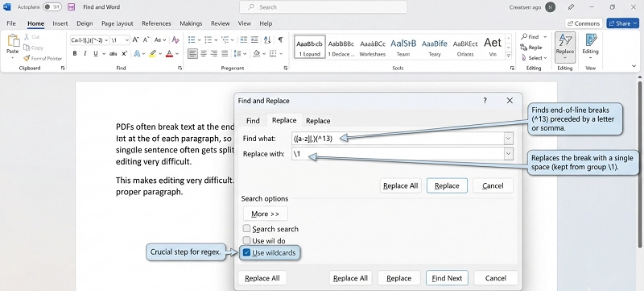The image size is (644, 291).
Task: Expand the styles gallery More arrow
Action: pyautogui.click(x=509, y=56)
